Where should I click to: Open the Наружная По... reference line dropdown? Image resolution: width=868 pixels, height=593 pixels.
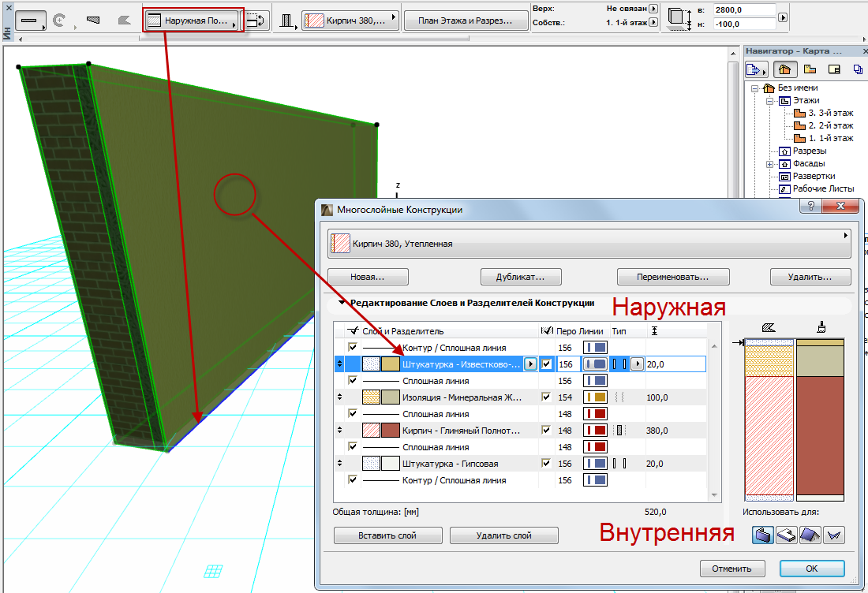pos(192,21)
